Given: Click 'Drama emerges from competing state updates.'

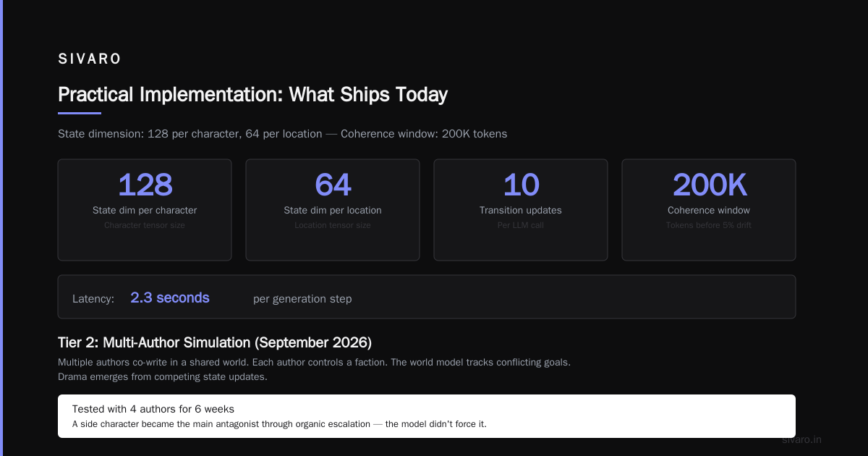Looking at the screenshot, I should tap(163, 376).
